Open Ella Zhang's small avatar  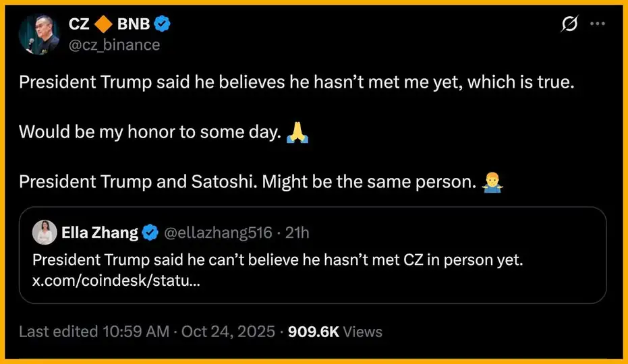pos(46,233)
